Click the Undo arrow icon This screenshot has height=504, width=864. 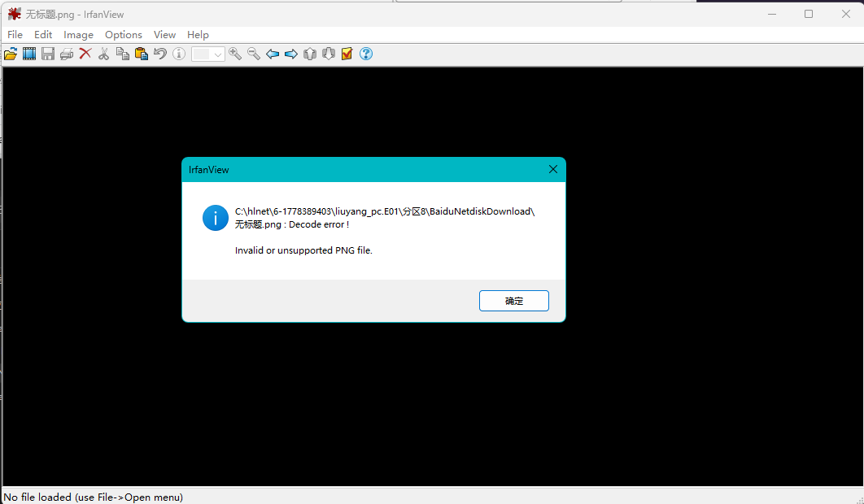159,54
